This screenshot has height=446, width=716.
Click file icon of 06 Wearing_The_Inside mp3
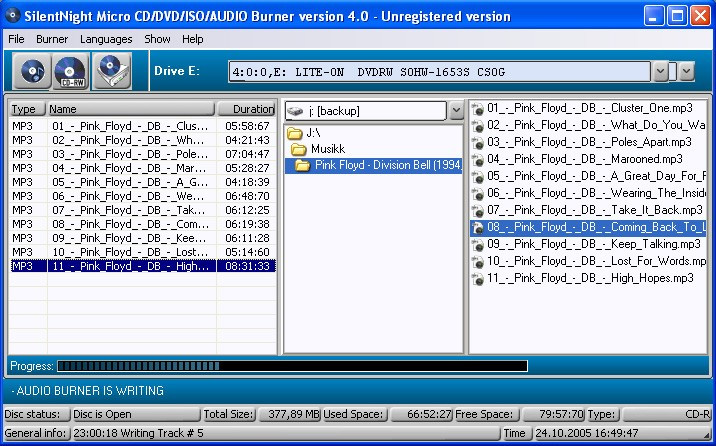click(478, 194)
